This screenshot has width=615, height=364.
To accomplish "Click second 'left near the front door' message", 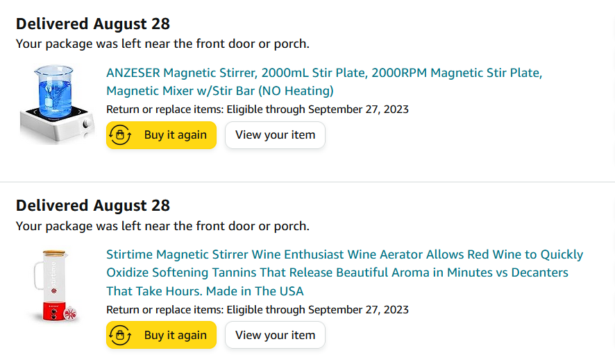I will (162, 226).
